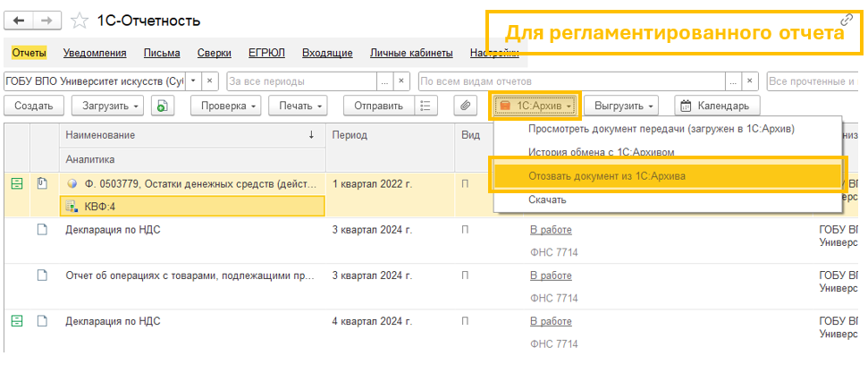Clear the За все периоды filter
Viewport: 868px width, 373px height.
pyautogui.click(x=401, y=81)
